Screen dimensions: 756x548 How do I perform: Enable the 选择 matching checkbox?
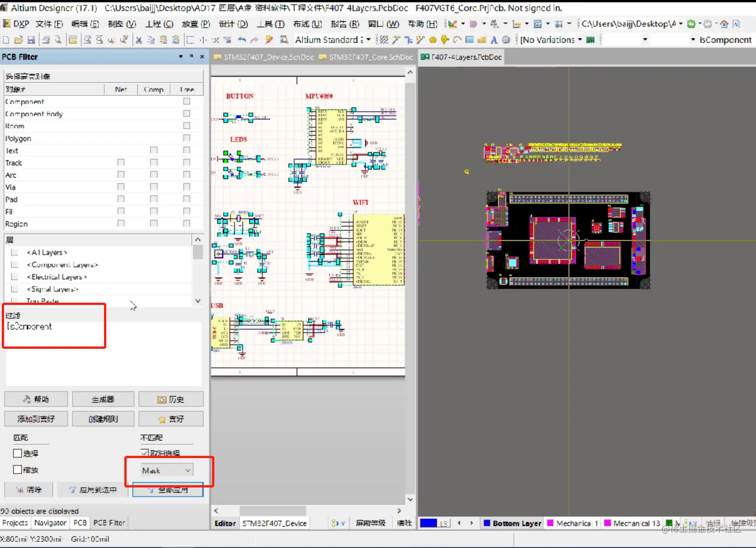[x=17, y=453]
